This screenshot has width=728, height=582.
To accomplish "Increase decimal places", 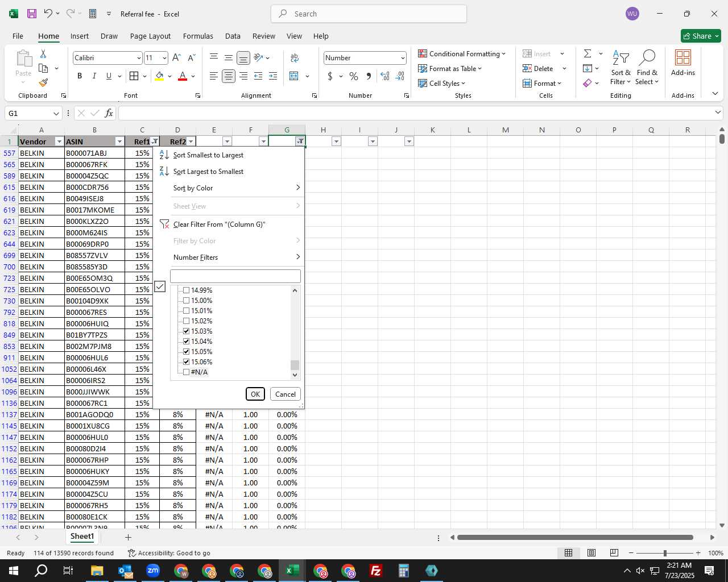I will [x=385, y=76].
